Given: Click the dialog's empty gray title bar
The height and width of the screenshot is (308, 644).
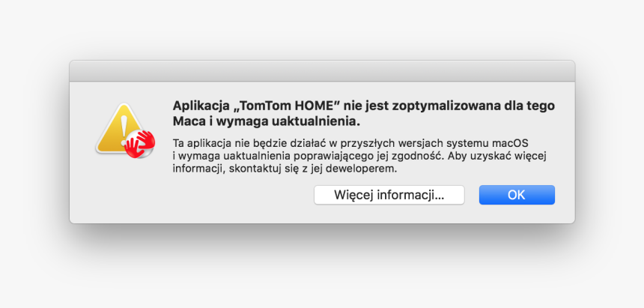Looking at the screenshot, I should [322, 70].
